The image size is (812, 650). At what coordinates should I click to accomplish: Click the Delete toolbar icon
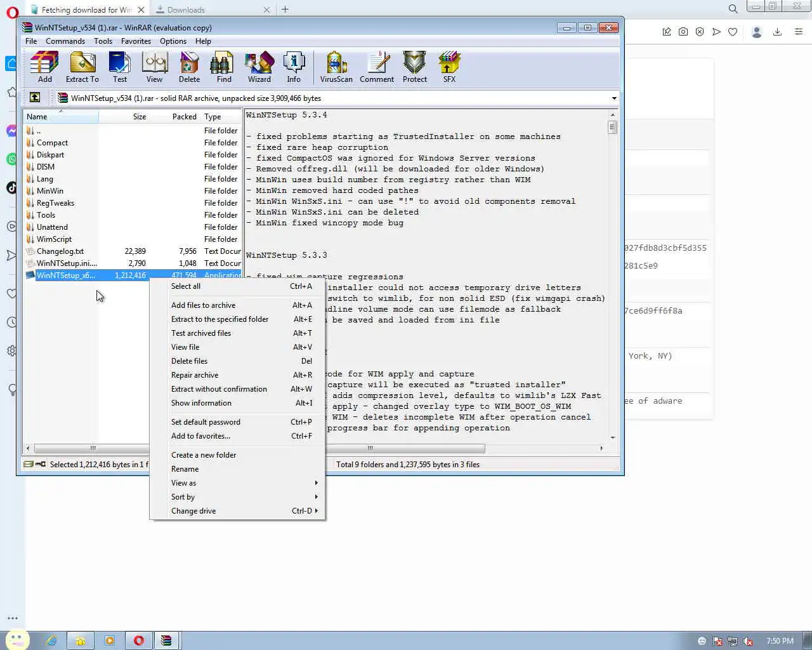[x=189, y=67]
